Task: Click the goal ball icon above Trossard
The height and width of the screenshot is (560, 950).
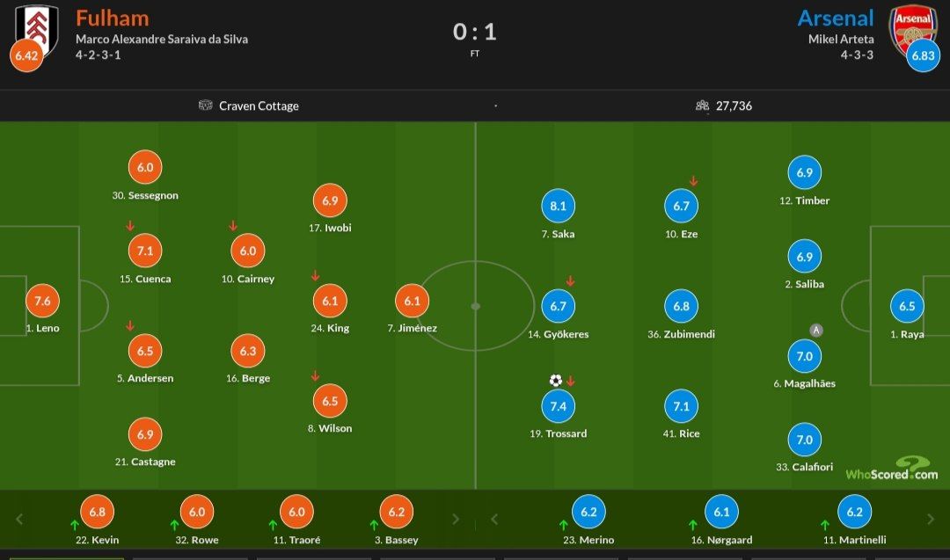Action: click(x=555, y=381)
